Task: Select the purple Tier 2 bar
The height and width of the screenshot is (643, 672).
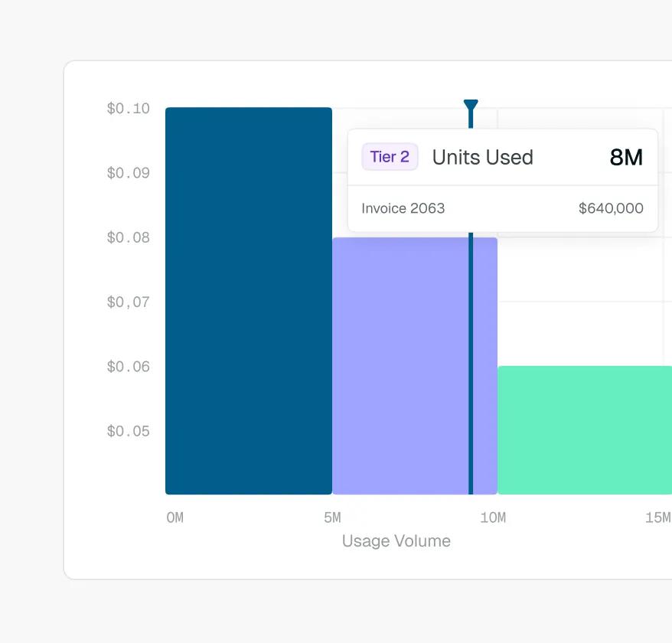Action: click(x=415, y=366)
